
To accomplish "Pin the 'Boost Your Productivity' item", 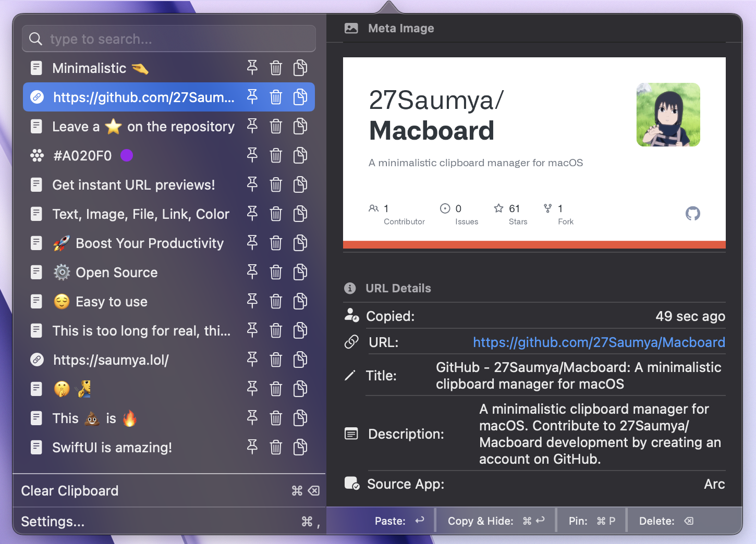I will (252, 243).
